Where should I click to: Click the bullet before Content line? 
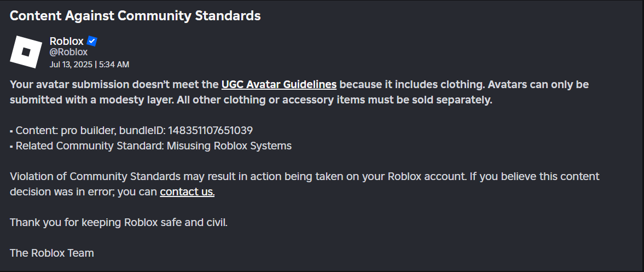[x=11, y=131]
